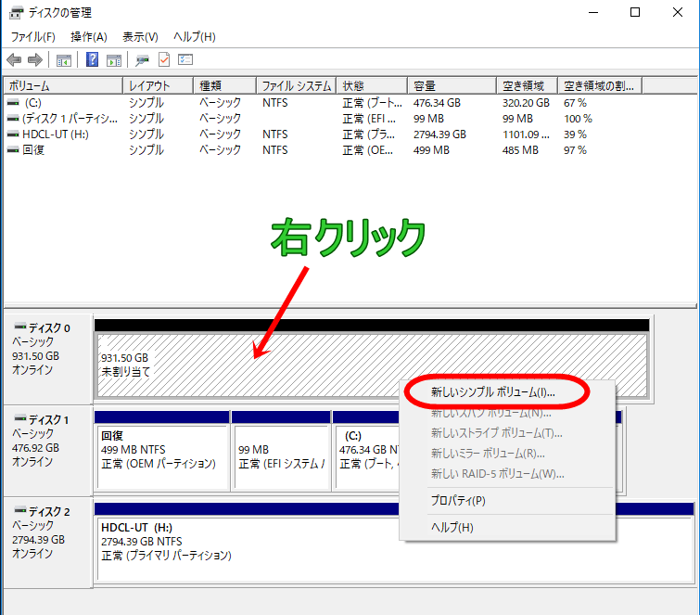The height and width of the screenshot is (615, 700).
Task: Choose 新しいシンプル ボリューム(I)... from context menu
Action: tap(507, 392)
